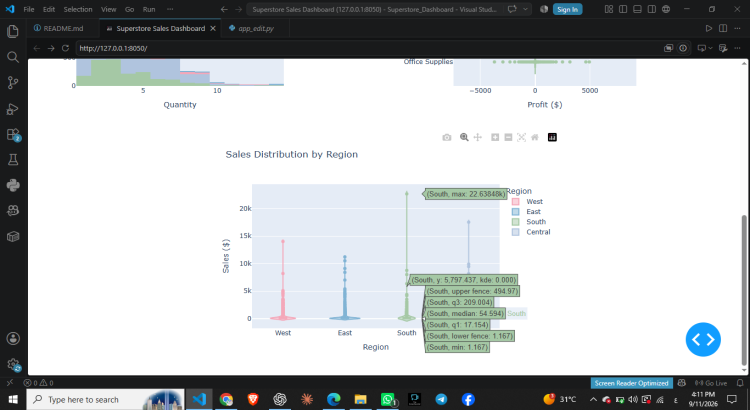This screenshot has width=750, height=410.
Task: Run the file with play icon
Action: click(x=708, y=28)
